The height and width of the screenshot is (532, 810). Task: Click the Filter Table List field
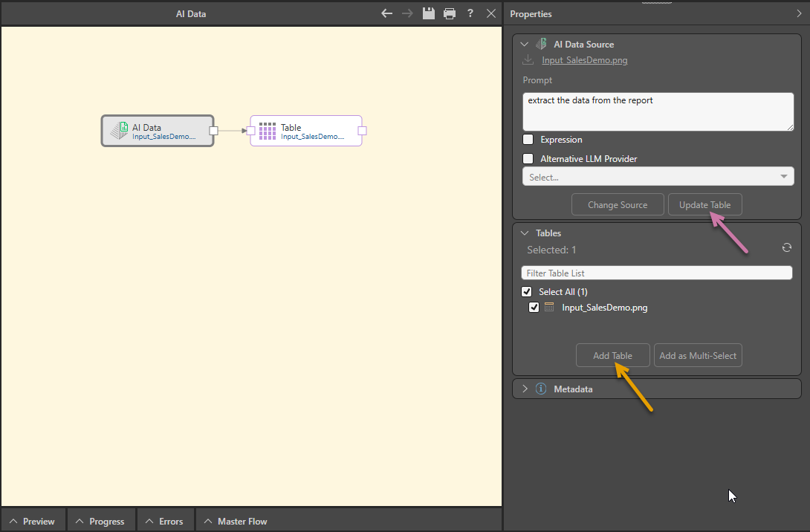(x=657, y=273)
